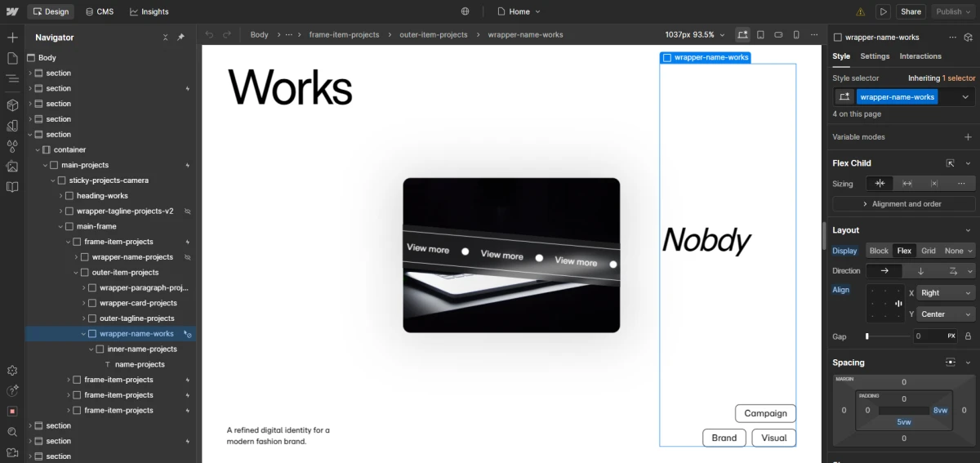Switch to CMS tab
This screenshot has width=980, height=463.
(x=100, y=11)
